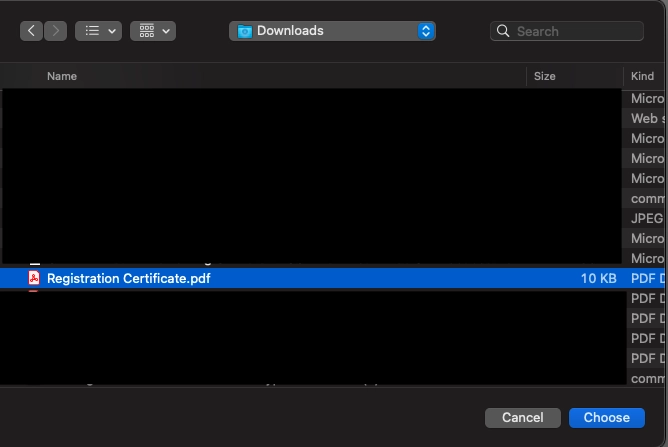Click the 10 KB size cell
668x447 pixels.
pyautogui.click(x=599, y=278)
